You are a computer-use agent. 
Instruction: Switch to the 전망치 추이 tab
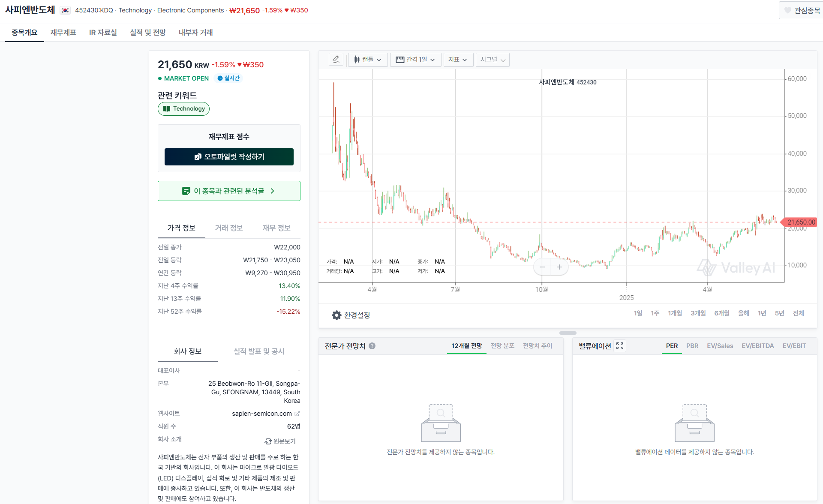pyautogui.click(x=538, y=346)
